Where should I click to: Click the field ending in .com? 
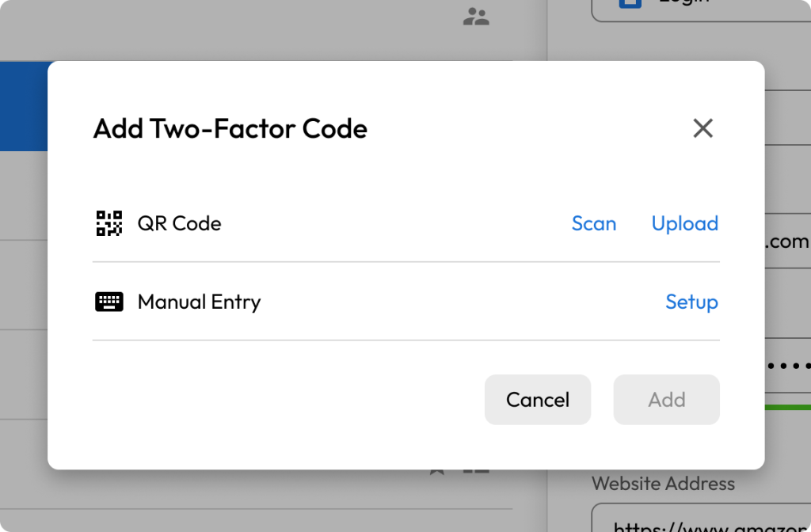coord(786,241)
